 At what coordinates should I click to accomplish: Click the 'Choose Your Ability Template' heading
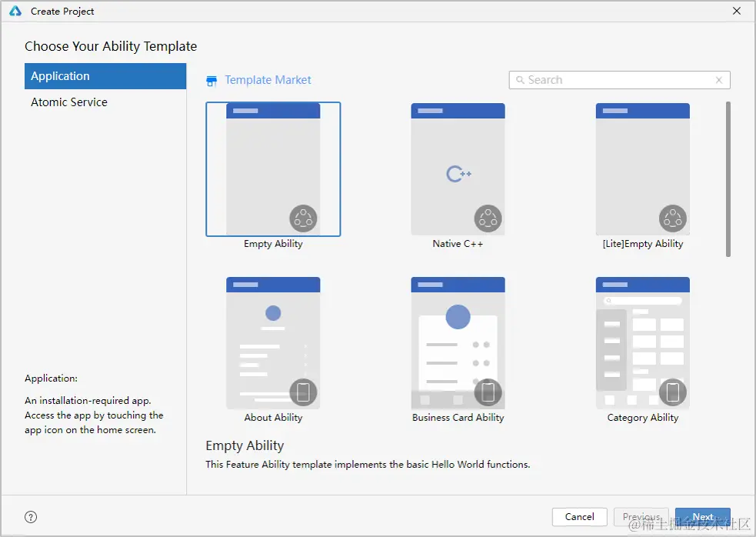pos(111,46)
